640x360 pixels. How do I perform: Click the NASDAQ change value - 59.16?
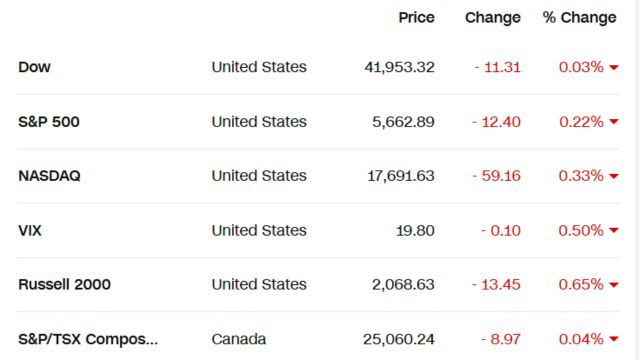(496, 176)
